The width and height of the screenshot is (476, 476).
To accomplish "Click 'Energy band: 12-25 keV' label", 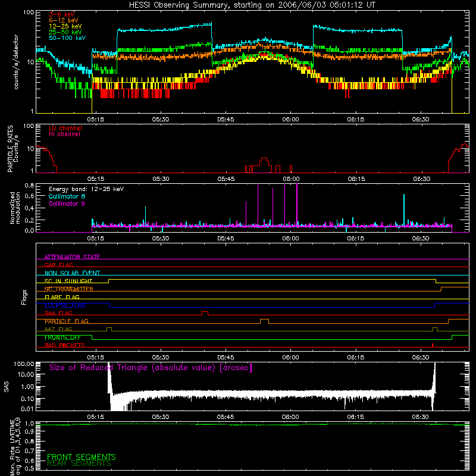I will 86,189.
